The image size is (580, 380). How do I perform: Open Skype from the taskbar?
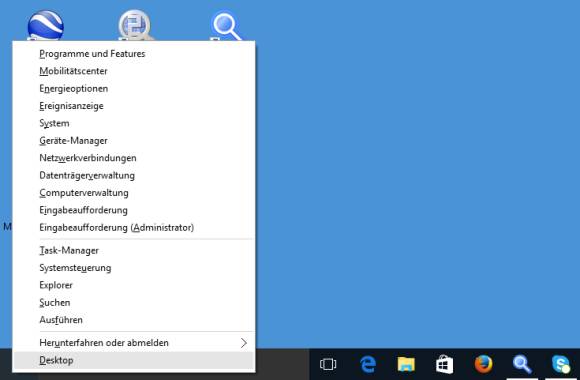click(x=561, y=364)
